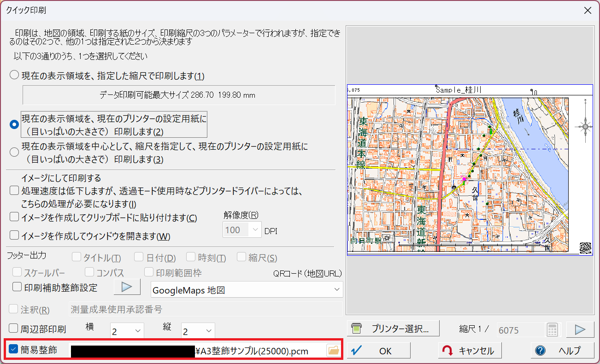
Task: Click the Sample_桂川 title in preview
Action: coord(459,90)
